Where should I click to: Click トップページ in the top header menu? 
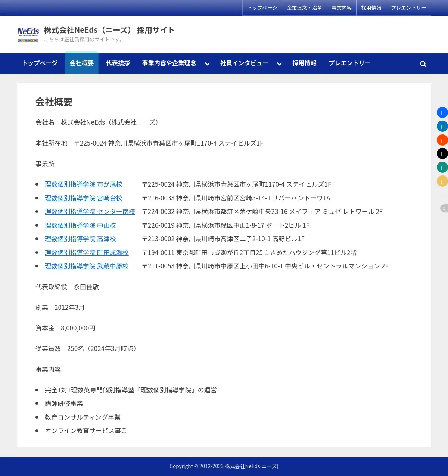tap(262, 8)
